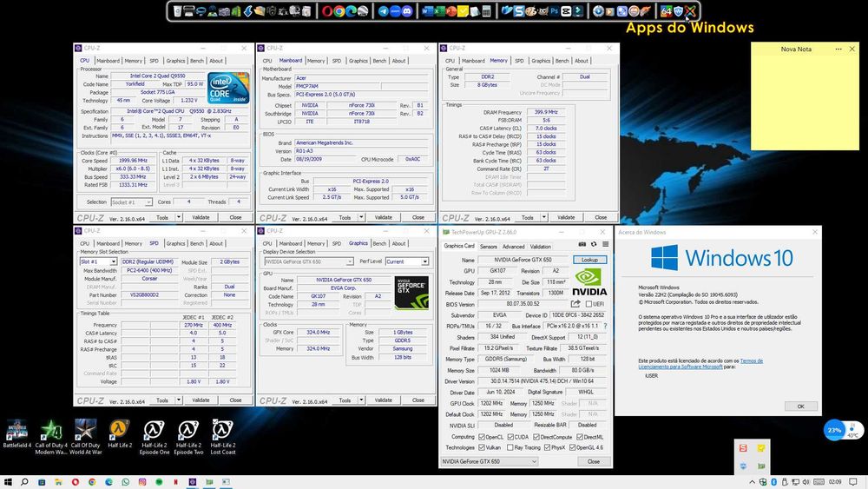
Task: Click Close in the CPU-Z Graphics window
Action: point(418,400)
